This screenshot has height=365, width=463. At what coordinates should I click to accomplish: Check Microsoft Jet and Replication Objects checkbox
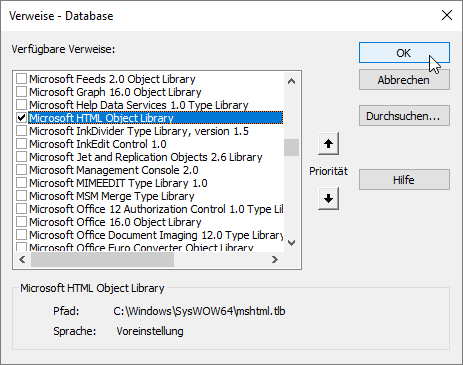[22, 157]
